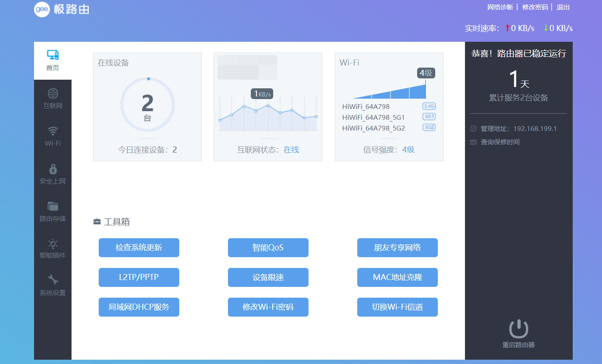Click the 1KB/s chart tooltip

pos(262,93)
